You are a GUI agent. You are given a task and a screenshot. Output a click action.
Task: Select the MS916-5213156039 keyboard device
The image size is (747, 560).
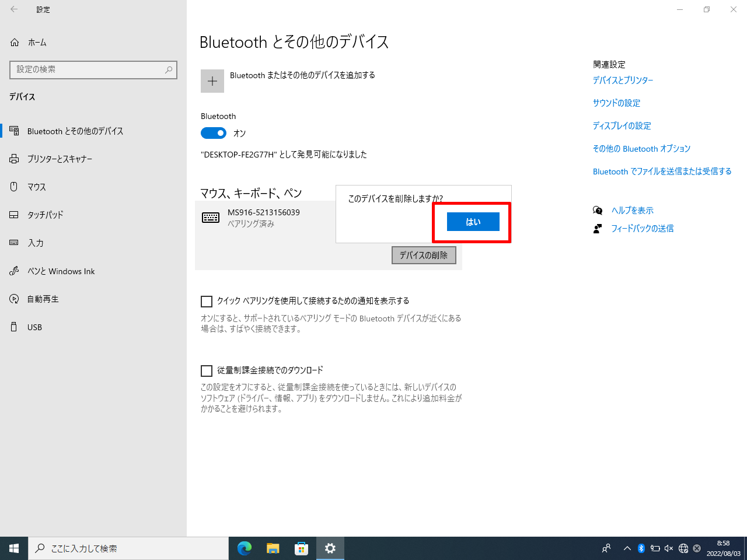point(264,212)
